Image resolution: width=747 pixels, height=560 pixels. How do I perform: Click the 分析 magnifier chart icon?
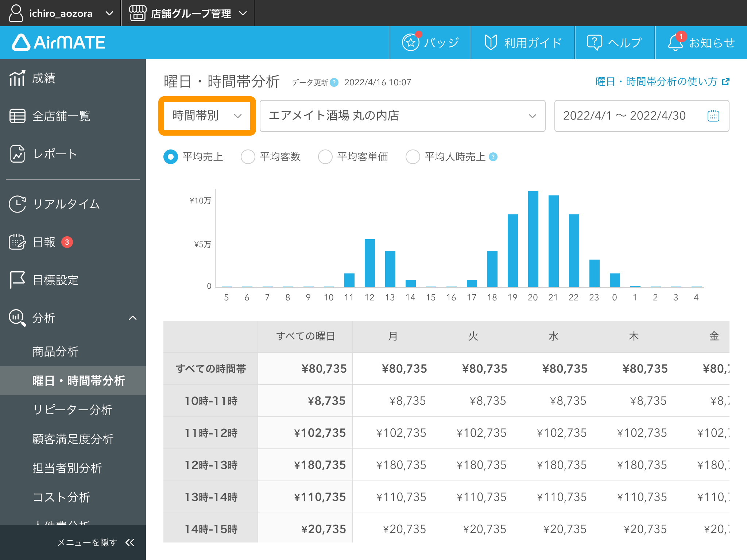click(17, 318)
